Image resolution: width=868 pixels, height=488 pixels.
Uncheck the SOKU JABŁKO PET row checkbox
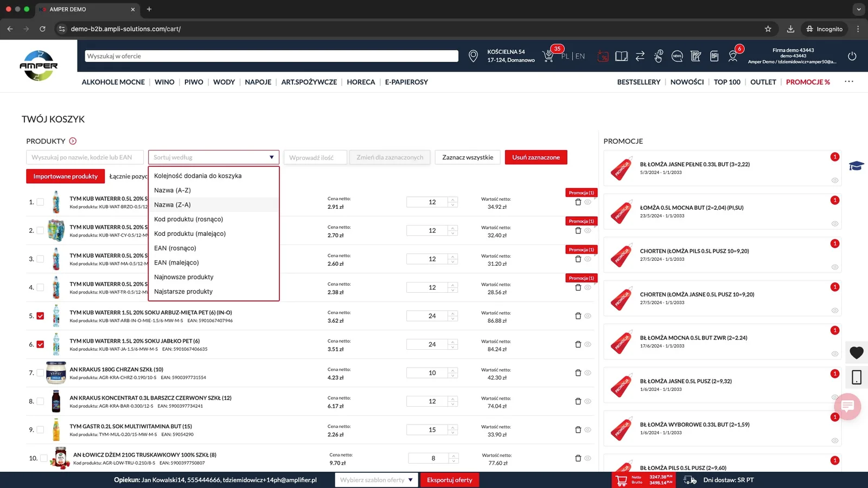pyautogui.click(x=40, y=344)
